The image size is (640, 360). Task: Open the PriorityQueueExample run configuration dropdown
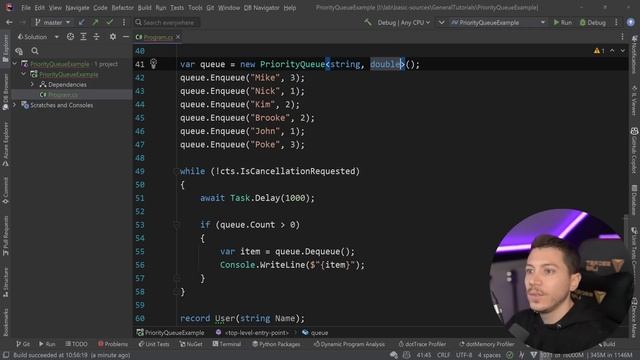(x=498, y=22)
